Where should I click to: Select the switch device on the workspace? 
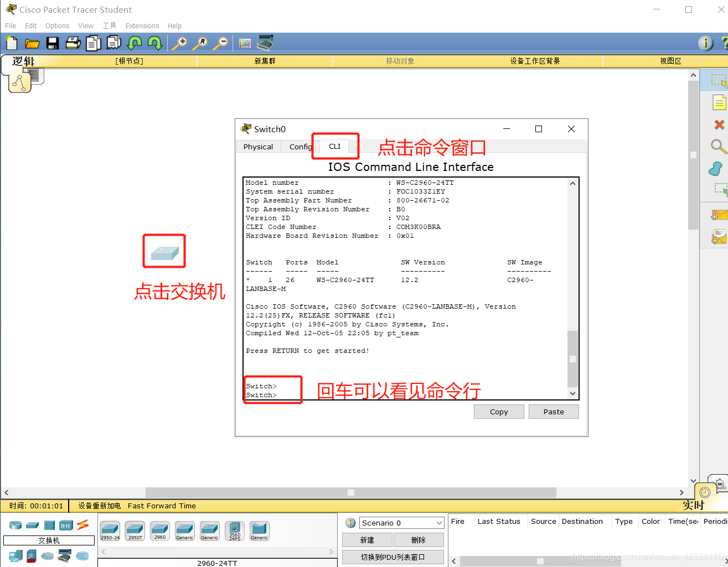pos(164,253)
